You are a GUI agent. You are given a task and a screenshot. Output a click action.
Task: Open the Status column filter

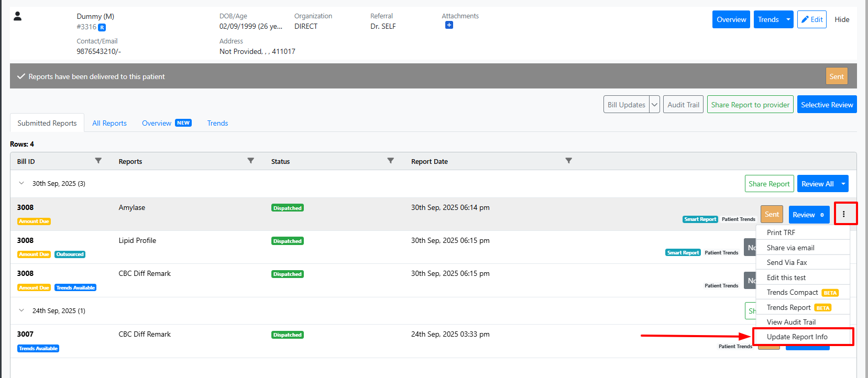(x=390, y=161)
